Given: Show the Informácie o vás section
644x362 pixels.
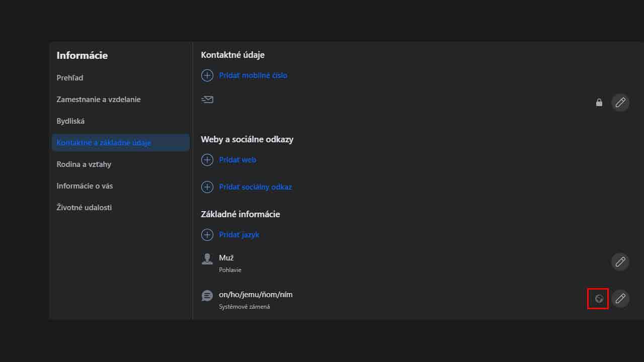Looking at the screenshot, I should pos(85,186).
